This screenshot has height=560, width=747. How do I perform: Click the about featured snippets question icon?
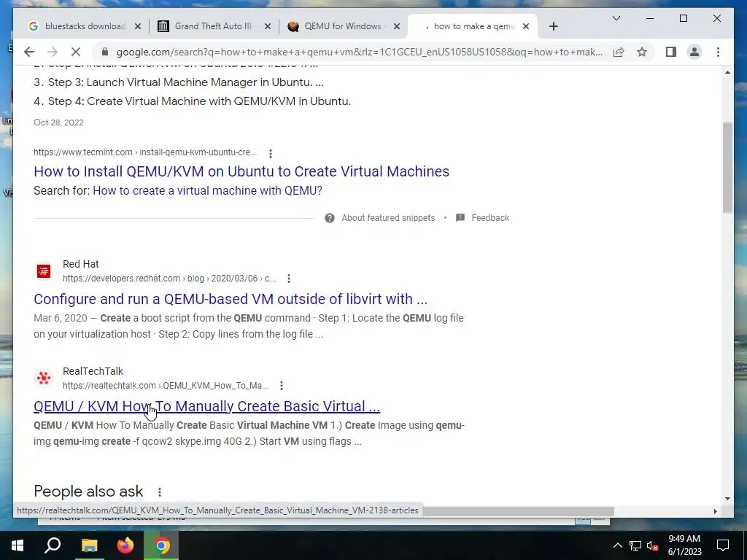329,218
